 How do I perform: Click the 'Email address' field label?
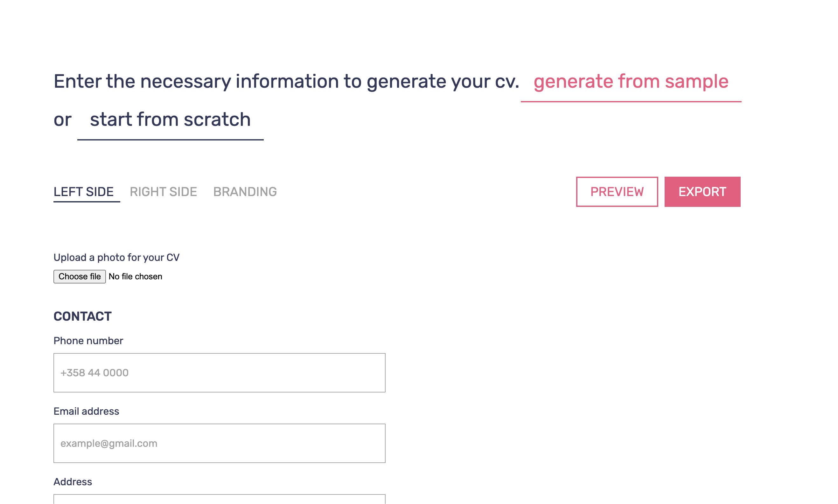(86, 411)
